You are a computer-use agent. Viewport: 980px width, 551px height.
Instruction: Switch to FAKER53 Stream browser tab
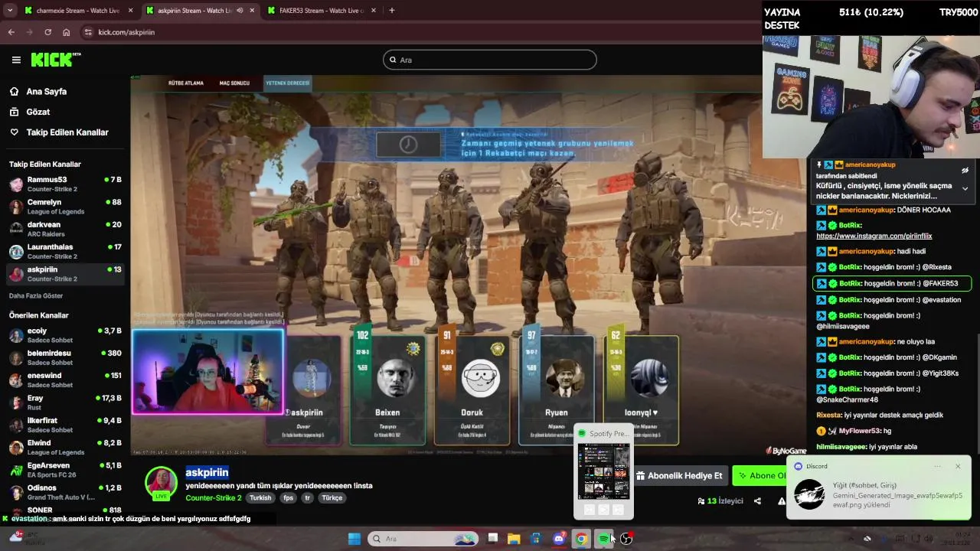click(x=320, y=11)
